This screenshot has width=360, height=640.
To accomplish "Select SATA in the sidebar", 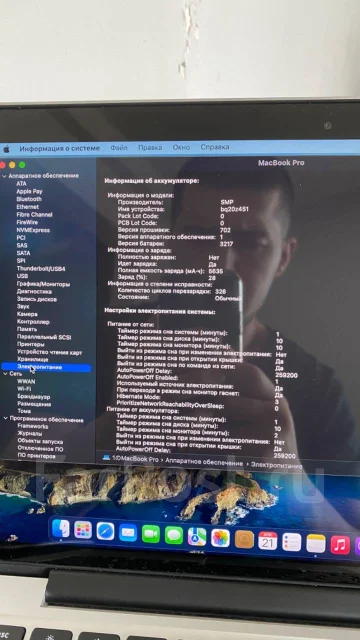I will pos(23,253).
